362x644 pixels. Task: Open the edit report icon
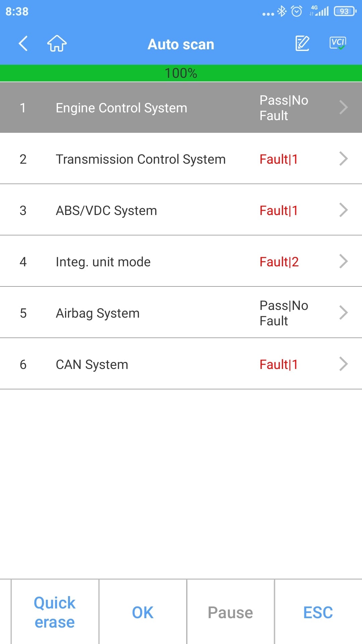(302, 44)
